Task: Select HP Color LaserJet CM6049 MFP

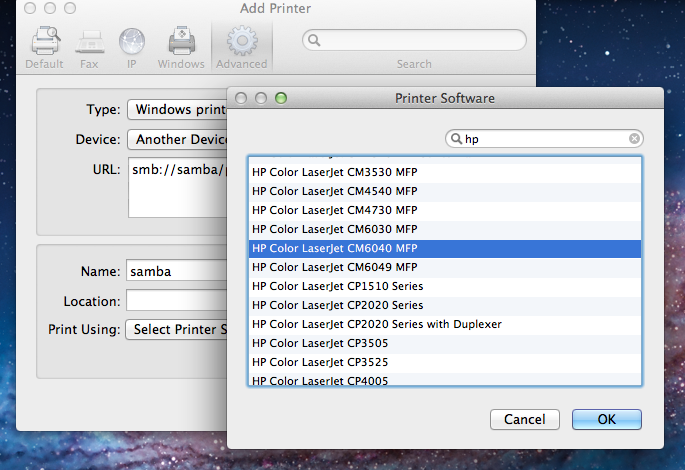Action: (445, 267)
